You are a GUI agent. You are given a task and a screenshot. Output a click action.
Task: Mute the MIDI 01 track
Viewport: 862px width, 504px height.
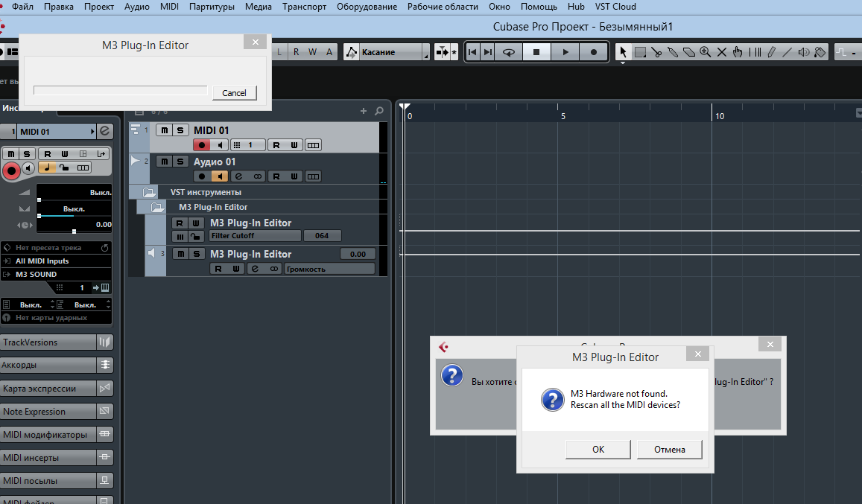165,130
